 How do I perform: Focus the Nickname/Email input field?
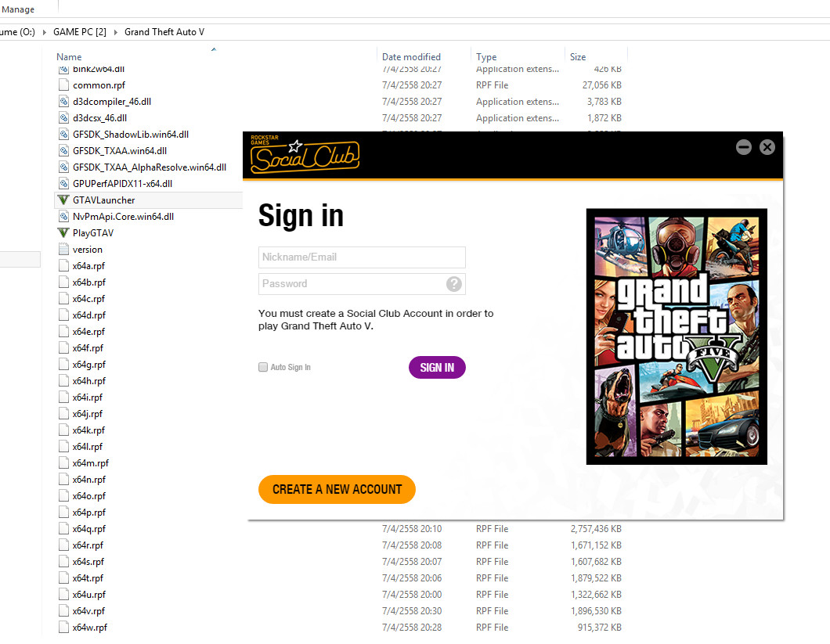point(362,257)
